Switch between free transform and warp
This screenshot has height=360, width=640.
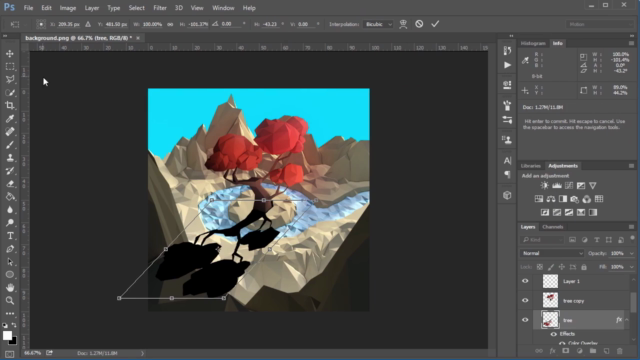403,24
